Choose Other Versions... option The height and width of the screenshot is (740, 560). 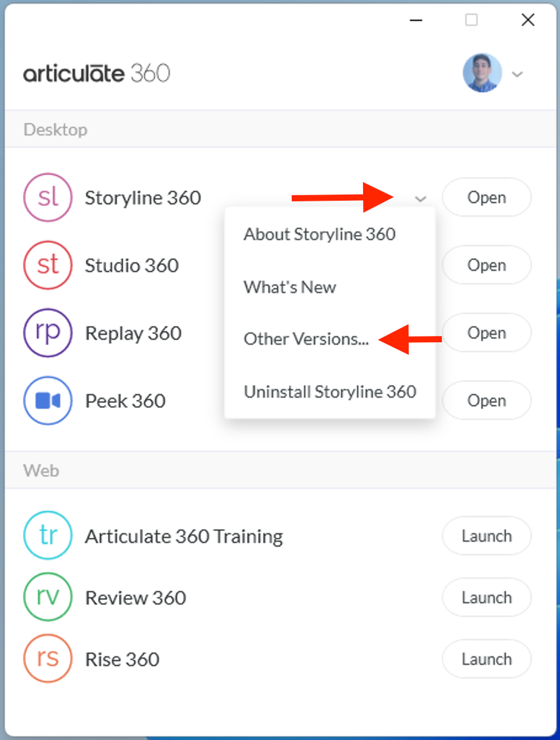(x=306, y=339)
